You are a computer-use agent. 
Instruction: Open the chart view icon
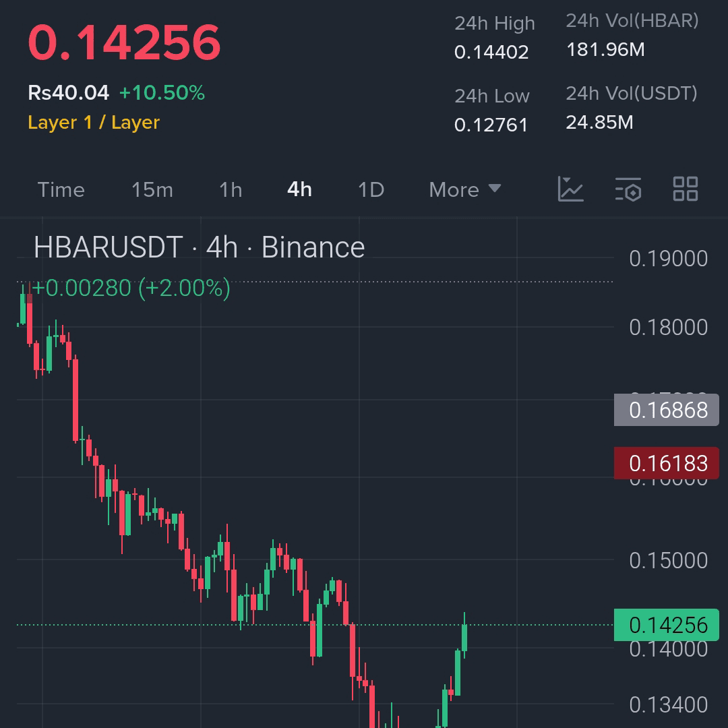coord(570,189)
